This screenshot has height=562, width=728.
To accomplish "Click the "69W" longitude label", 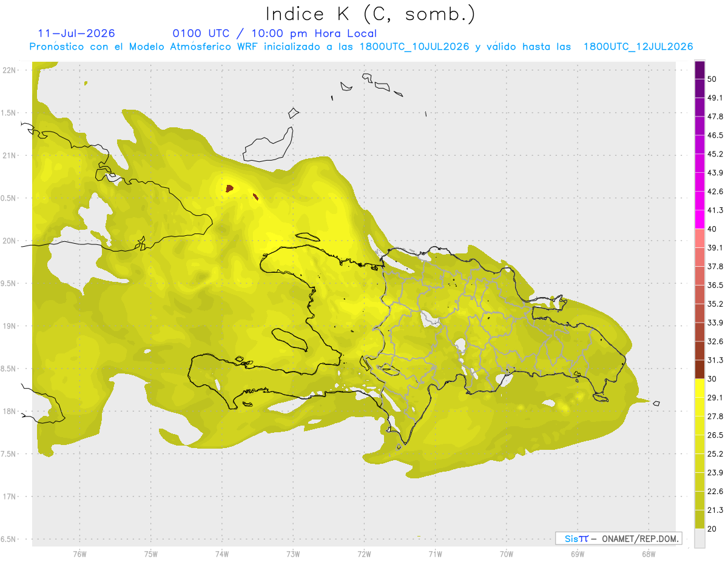I will tap(577, 554).
